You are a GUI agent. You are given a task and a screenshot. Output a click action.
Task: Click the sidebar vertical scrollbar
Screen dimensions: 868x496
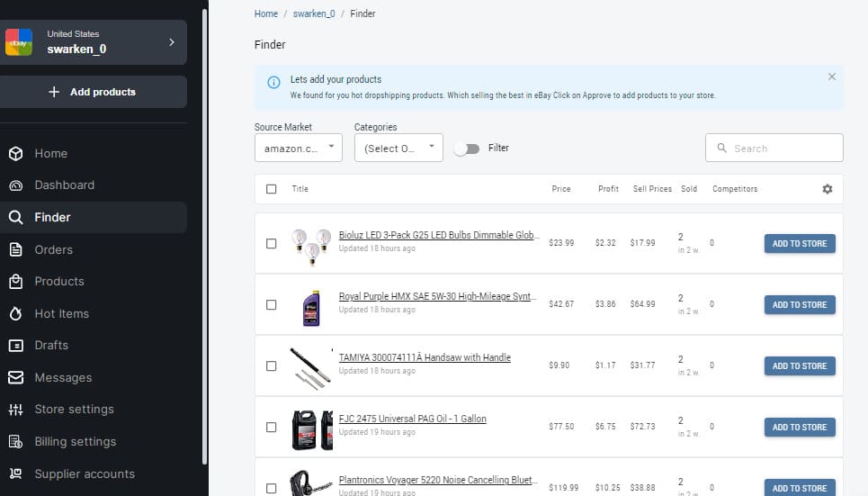[204, 237]
